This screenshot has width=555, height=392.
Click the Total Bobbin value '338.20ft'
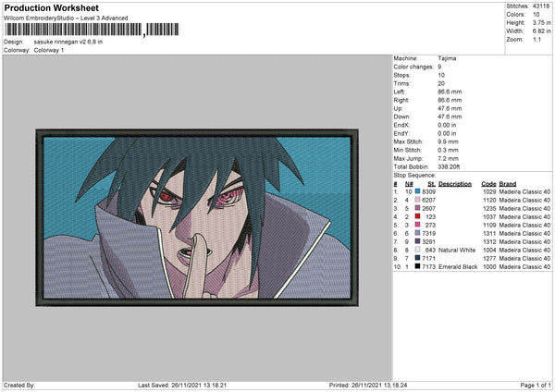pos(449,166)
